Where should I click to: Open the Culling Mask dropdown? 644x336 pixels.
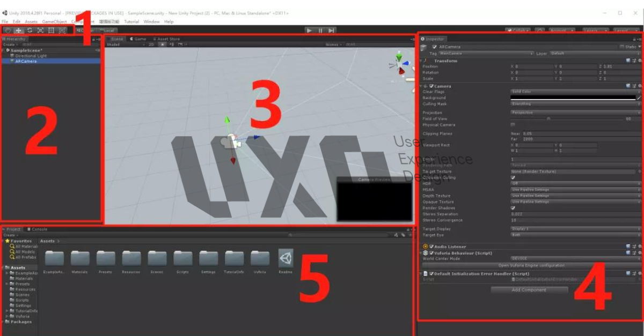(x=575, y=104)
